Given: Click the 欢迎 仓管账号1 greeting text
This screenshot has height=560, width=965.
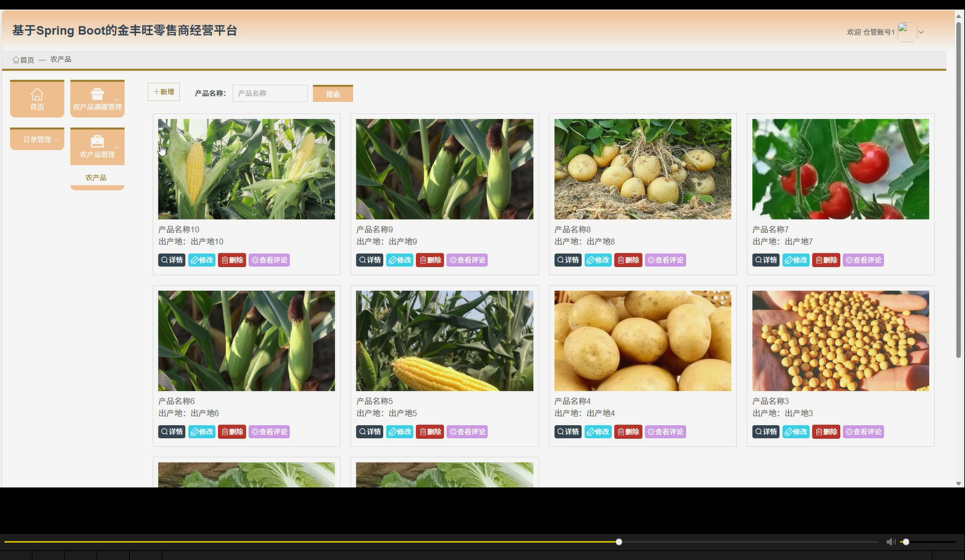Looking at the screenshot, I should 870,32.
